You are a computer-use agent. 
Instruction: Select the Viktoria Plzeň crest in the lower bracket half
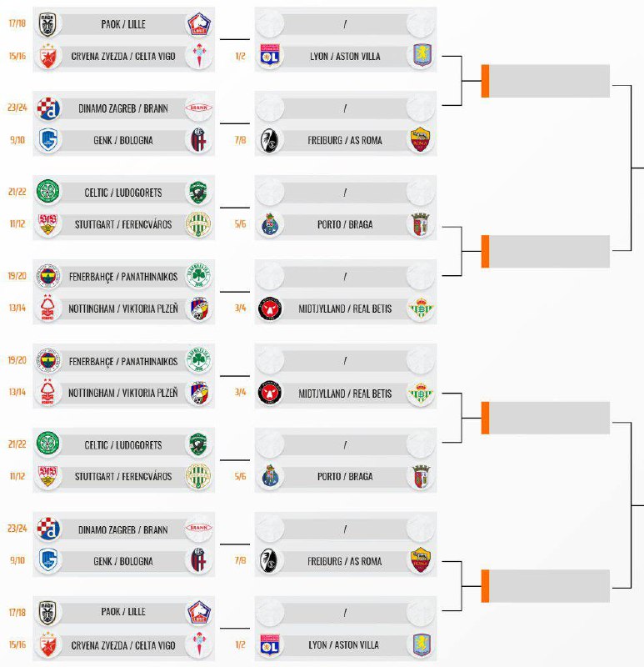[198, 393]
